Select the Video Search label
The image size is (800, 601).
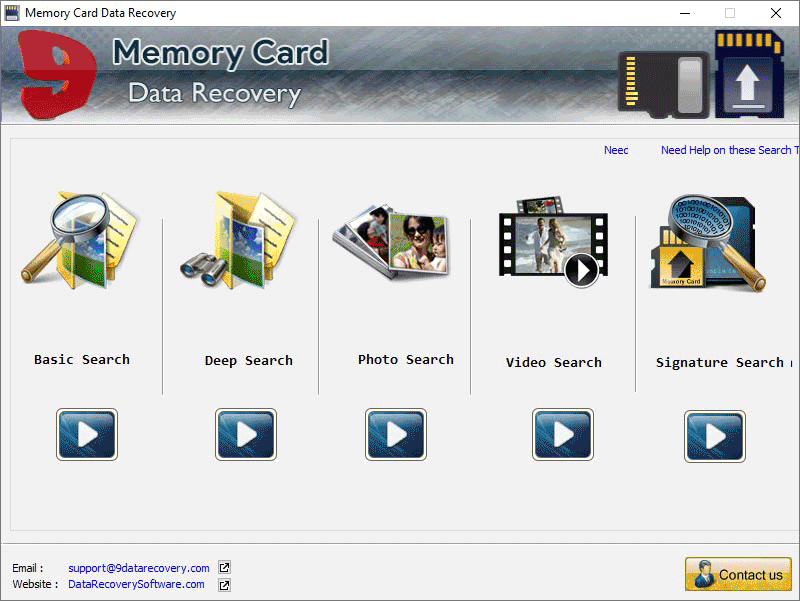click(x=554, y=363)
